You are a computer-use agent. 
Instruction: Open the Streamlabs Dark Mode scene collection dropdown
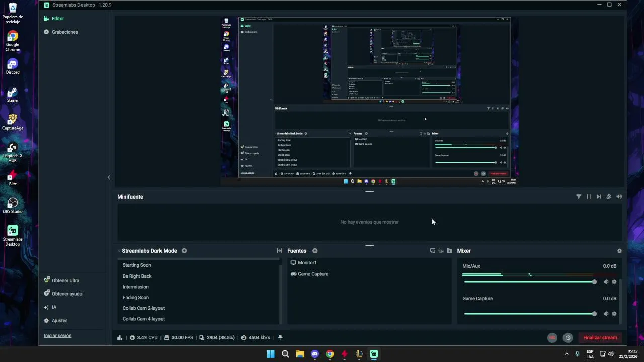[147, 251]
